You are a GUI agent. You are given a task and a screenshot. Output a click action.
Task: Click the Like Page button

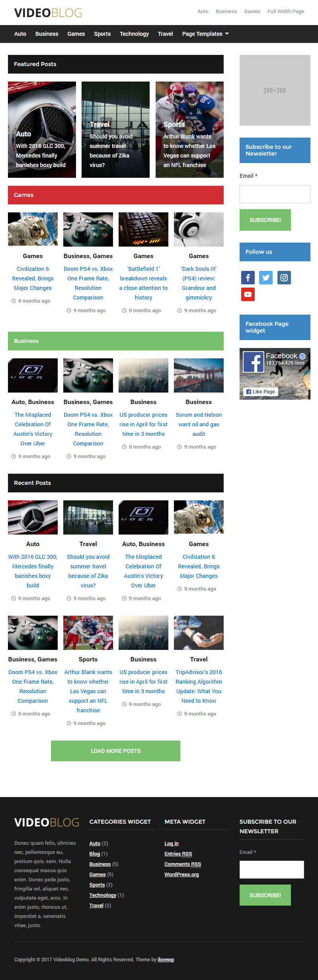pyautogui.click(x=261, y=391)
